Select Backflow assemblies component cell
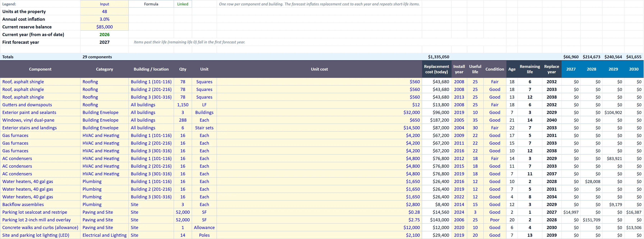Screen dimensions: 644x239 pos(40,204)
